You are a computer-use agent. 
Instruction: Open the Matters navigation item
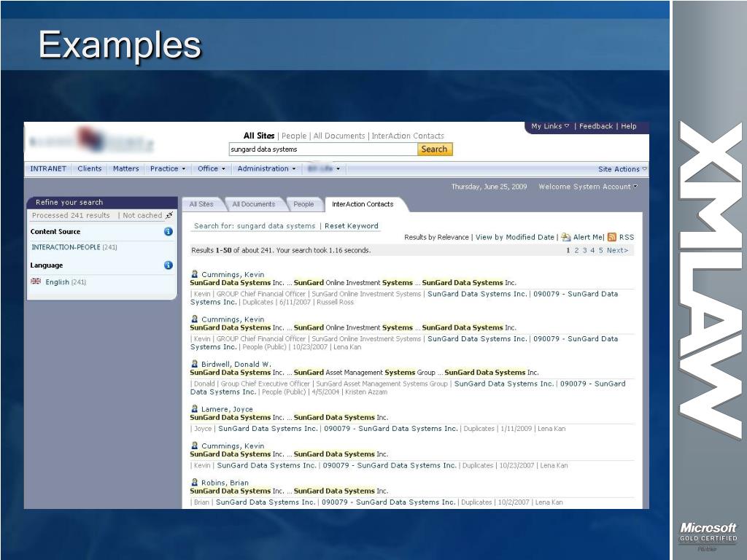(125, 168)
